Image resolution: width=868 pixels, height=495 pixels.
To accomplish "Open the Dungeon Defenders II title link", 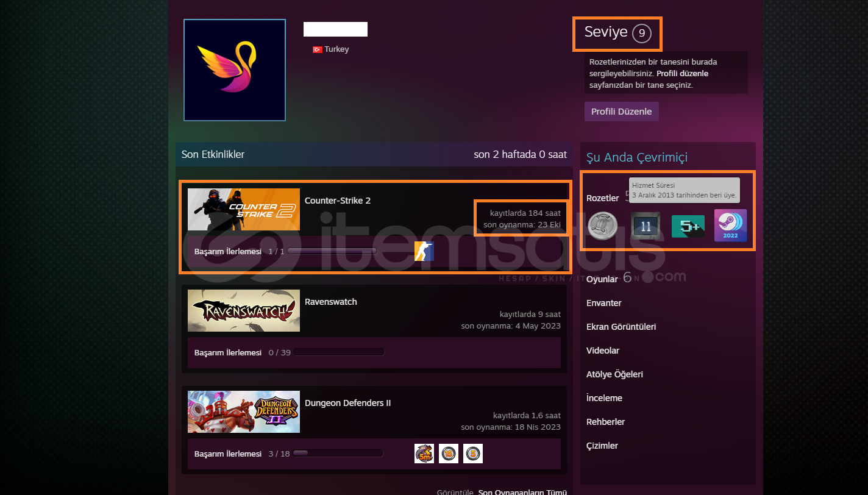I will [347, 403].
